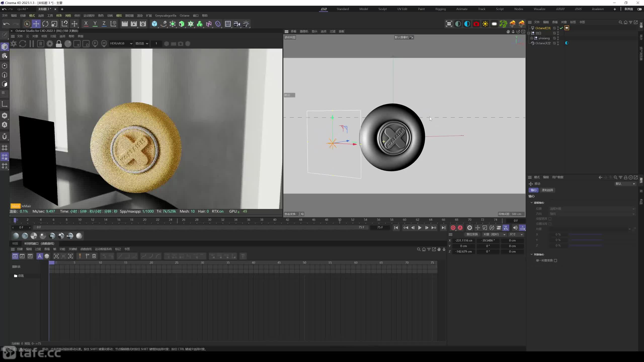
Task: Activate the Live Selection tool
Action: 27,24
